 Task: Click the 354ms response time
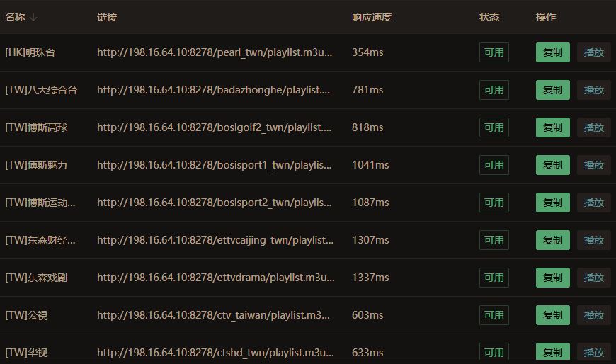click(367, 52)
